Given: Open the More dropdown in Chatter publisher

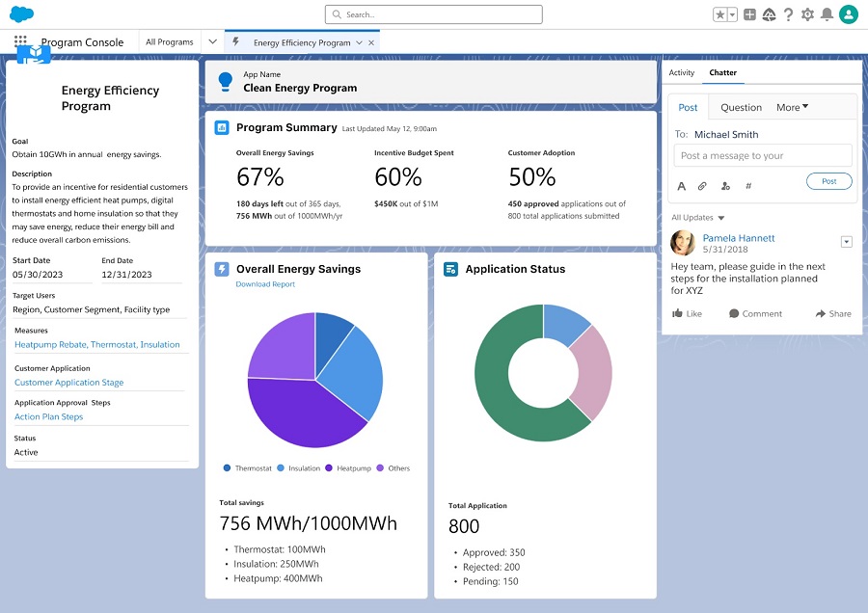Looking at the screenshot, I should (x=793, y=107).
